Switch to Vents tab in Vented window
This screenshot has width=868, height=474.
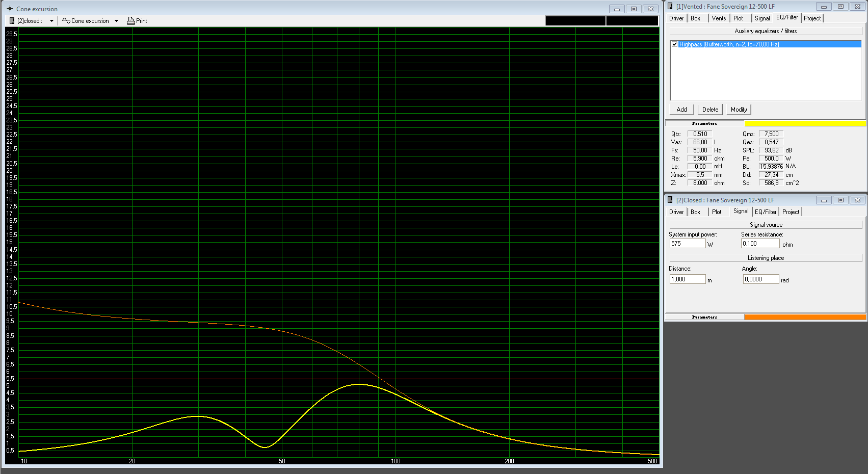(719, 18)
